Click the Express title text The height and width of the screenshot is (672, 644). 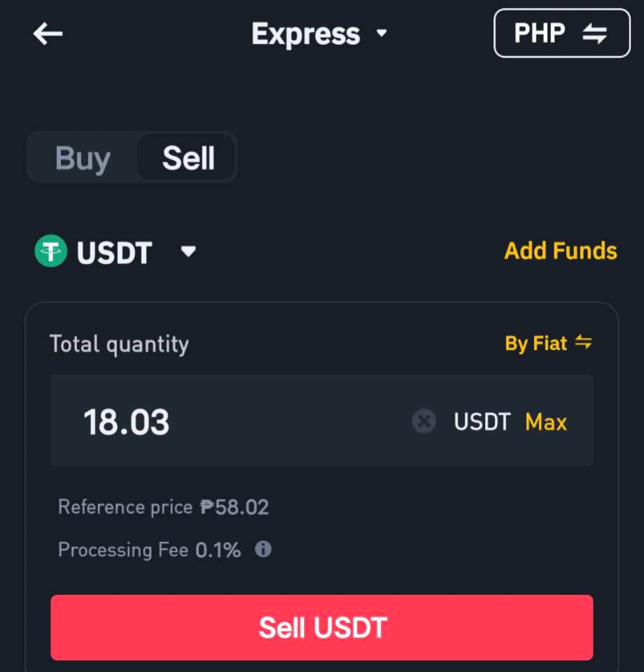click(305, 34)
